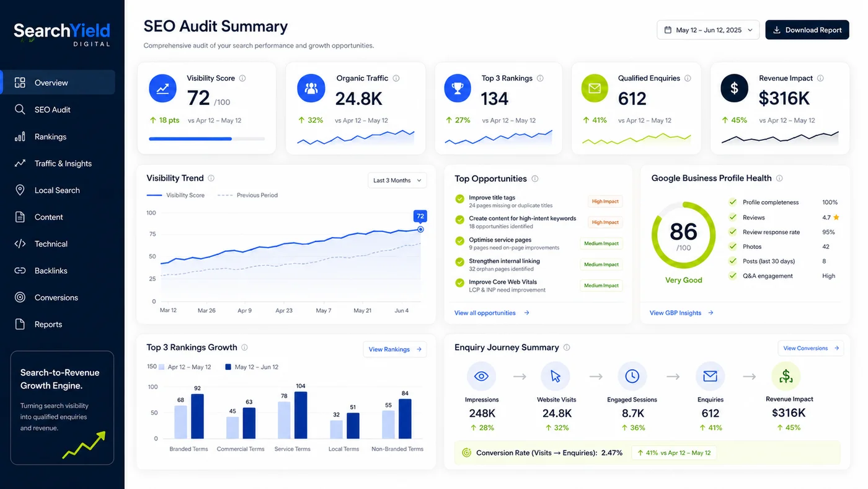Click the Download Report button

(x=807, y=30)
